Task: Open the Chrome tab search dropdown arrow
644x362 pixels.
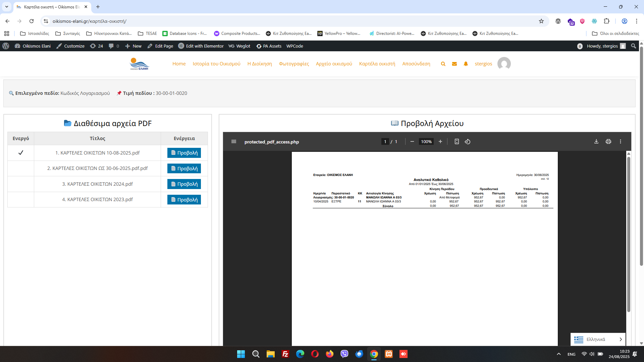Action: [x=6, y=7]
